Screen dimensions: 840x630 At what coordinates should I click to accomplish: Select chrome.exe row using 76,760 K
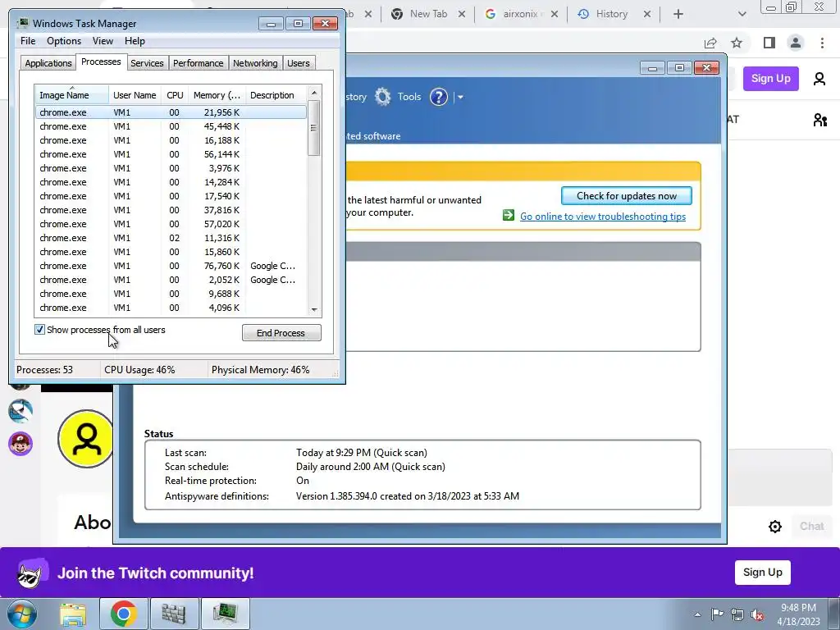[x=171, y=266]
